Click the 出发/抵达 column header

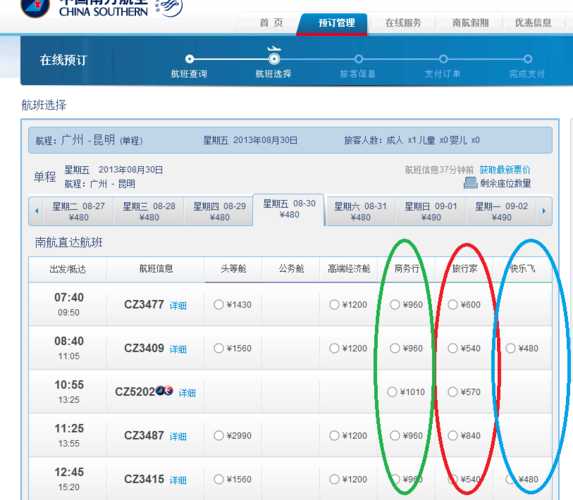68,269
